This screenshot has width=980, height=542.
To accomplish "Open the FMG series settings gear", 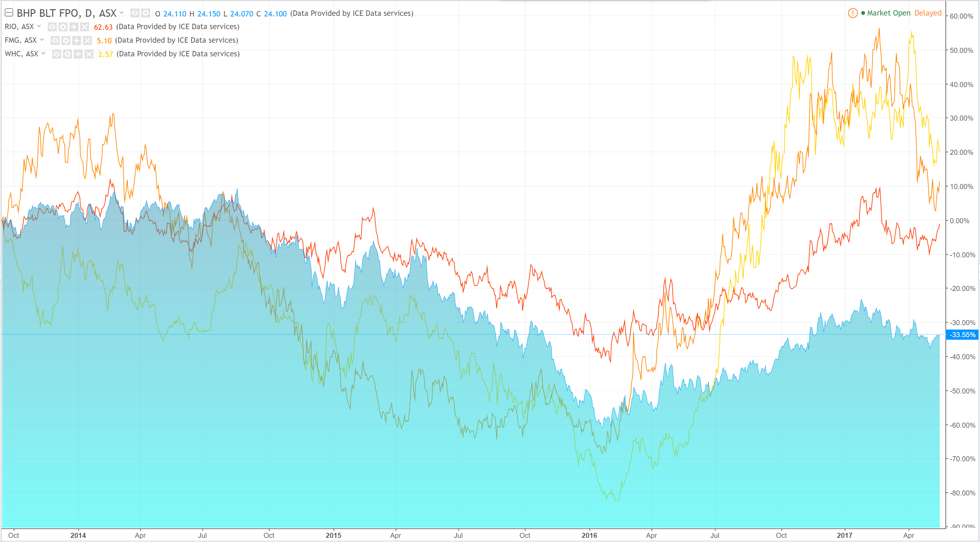I will 66,41.
